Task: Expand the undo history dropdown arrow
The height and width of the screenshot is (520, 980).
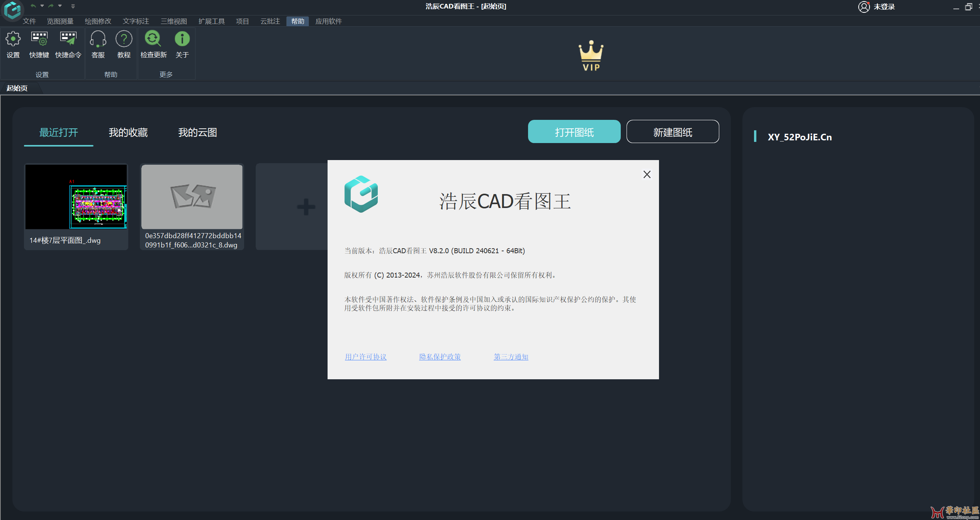Action: pos(42,6)
